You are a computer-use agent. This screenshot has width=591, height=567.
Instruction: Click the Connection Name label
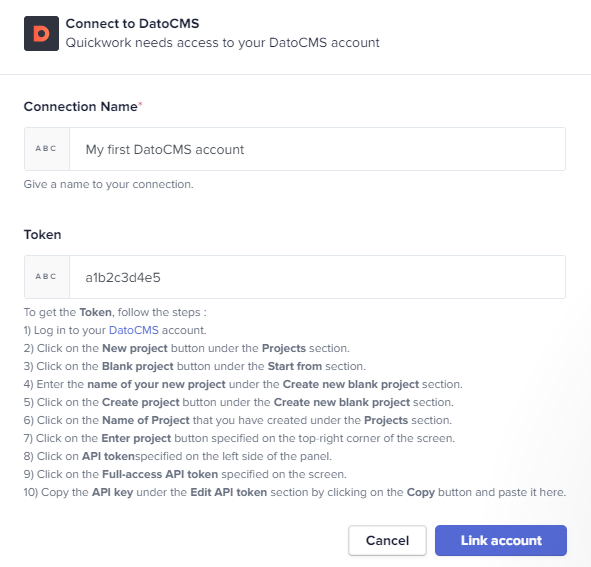point(81,107)
